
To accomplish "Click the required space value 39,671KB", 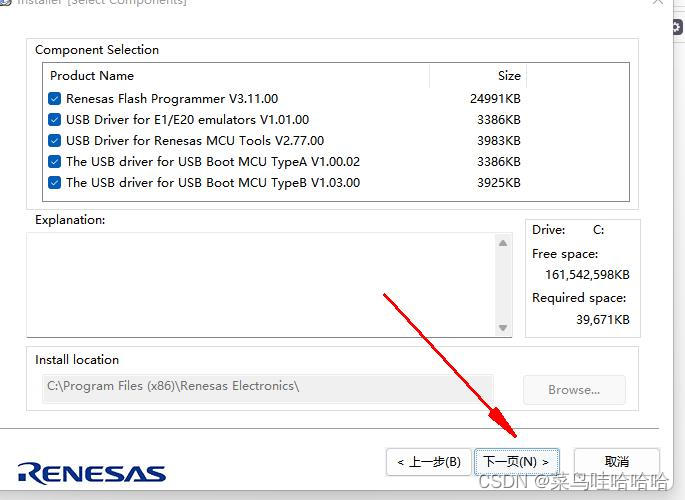I will coord(602,320).
